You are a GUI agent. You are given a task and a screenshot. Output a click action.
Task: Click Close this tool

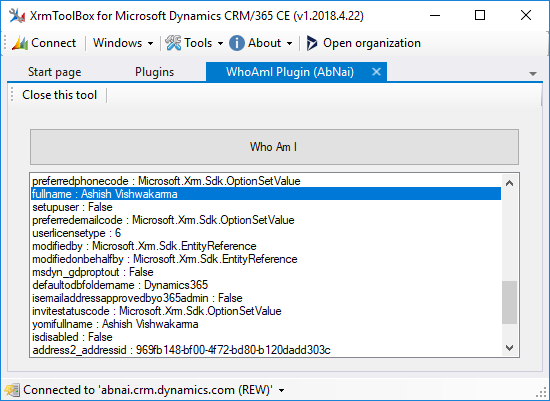[x=60, y=95]
